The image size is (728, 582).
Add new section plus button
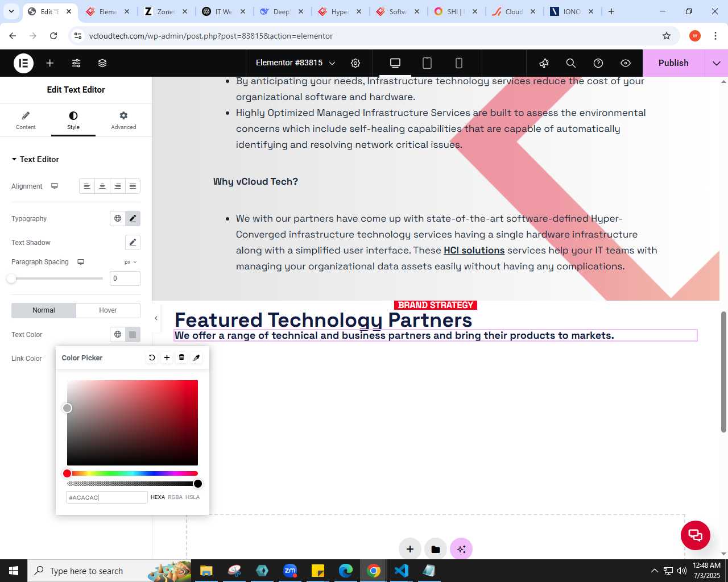click(410, 549)
